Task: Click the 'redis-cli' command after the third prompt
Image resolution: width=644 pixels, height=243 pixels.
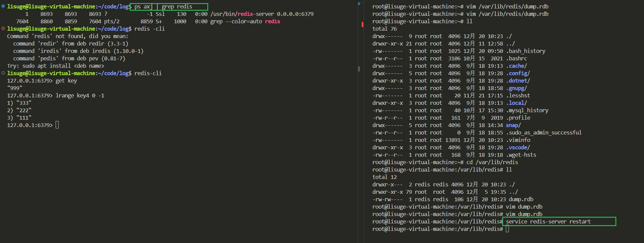Action: coord(148,73)
